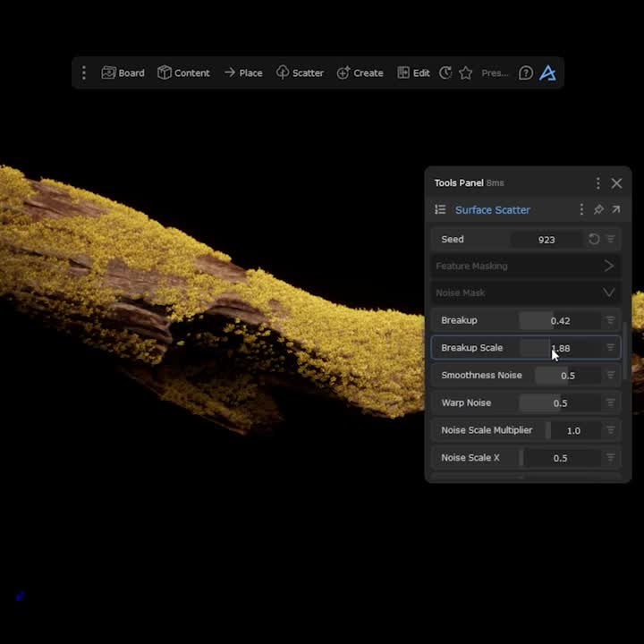Open the help question mark icon
This screenshot has height=644, width=644.
coord(526,73)
